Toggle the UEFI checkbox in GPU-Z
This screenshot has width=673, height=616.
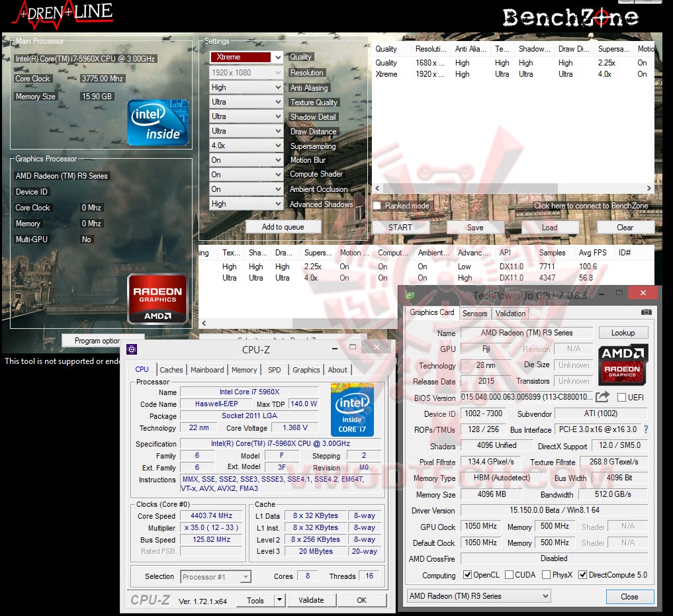tap(621, 397)
